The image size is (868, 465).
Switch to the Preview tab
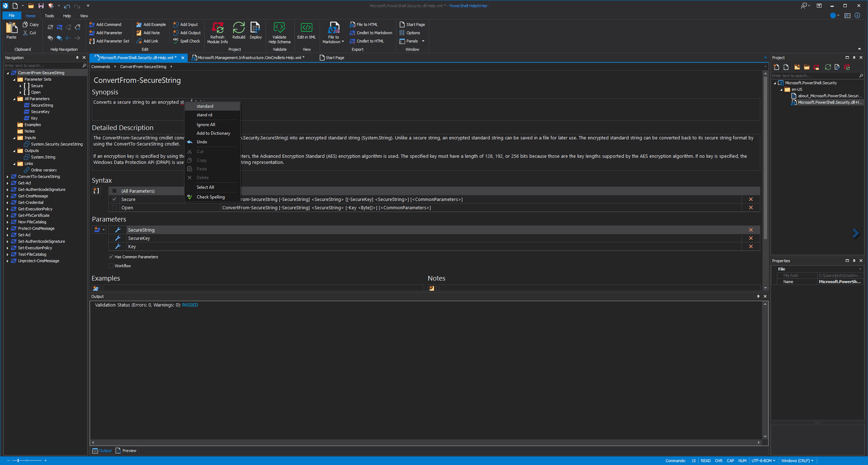click(126, 451)
